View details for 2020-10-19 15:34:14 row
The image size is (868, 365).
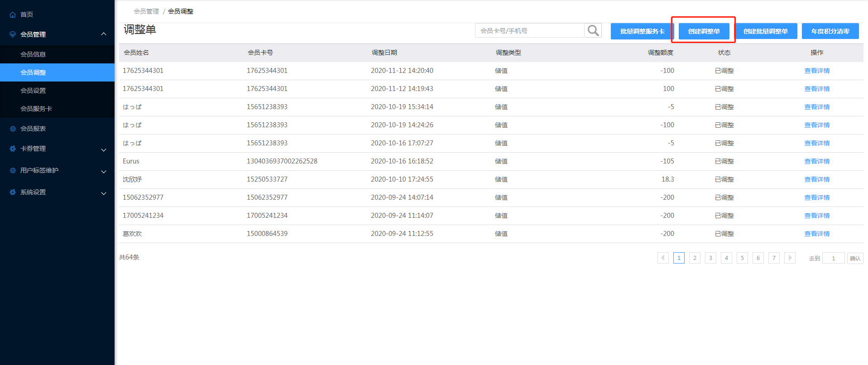[817, 107]
